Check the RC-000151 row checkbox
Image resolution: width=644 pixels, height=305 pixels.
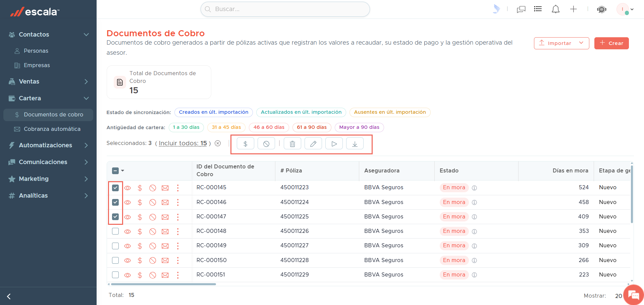pyautogui.click(x=115, y=275)
